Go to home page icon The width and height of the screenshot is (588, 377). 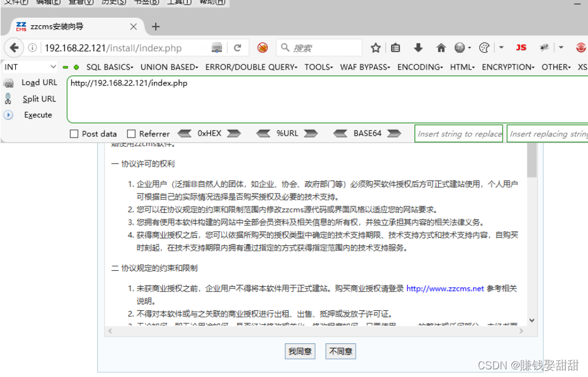tap(441, 48)
